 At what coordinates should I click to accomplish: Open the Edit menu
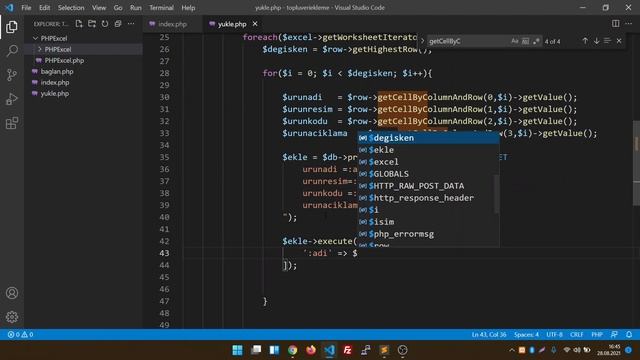click(x=44, y=8)
